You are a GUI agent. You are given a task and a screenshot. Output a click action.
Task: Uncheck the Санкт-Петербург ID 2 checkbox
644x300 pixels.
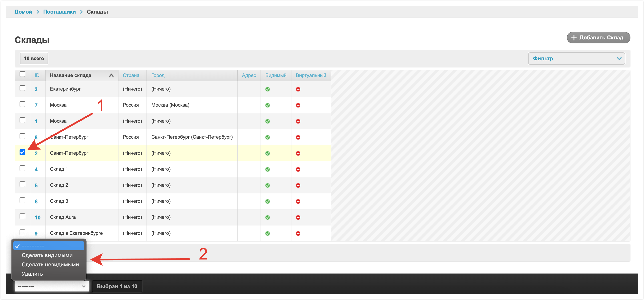pyautogui.click(x=22, y=152)
